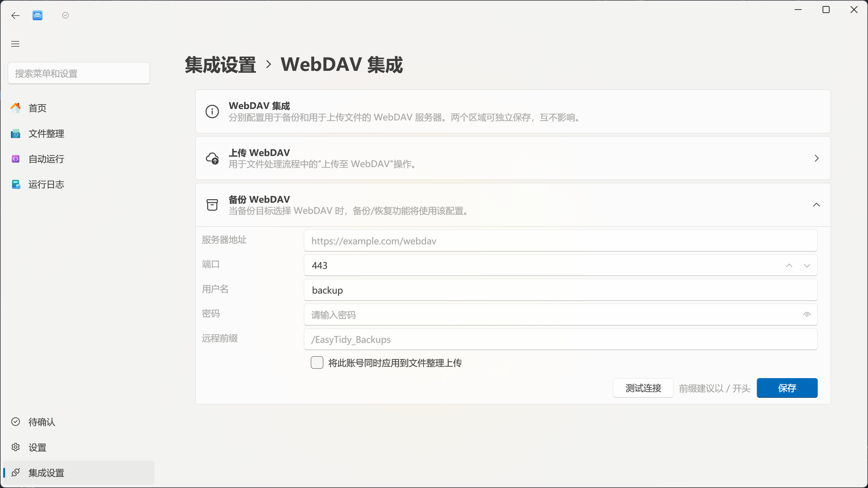Click the 测试连接 button
Image resolution: width=868 pixels, height=488 pixels.
(643, 388)
